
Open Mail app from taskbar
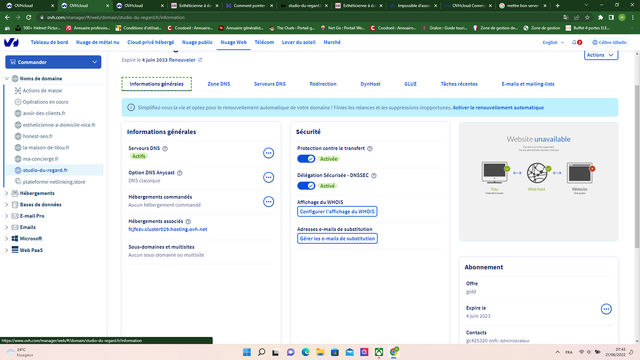click(x=349, y=352)
